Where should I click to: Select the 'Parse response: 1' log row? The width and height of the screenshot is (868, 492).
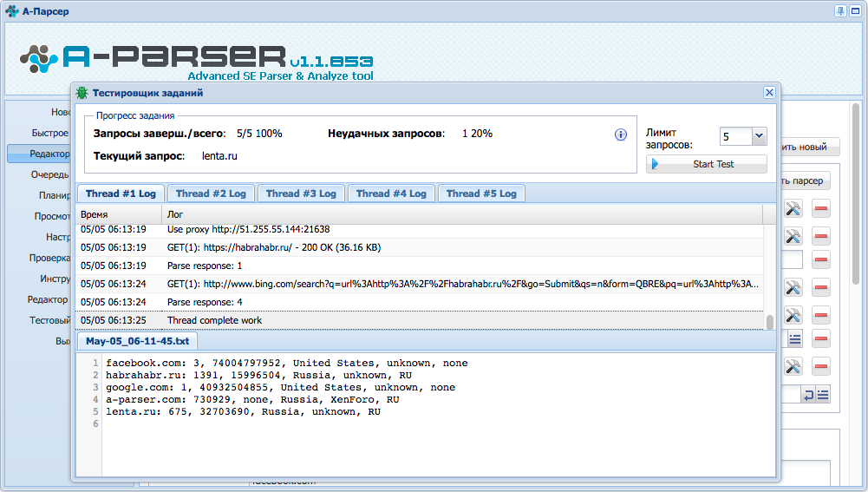tap(420, 266)
